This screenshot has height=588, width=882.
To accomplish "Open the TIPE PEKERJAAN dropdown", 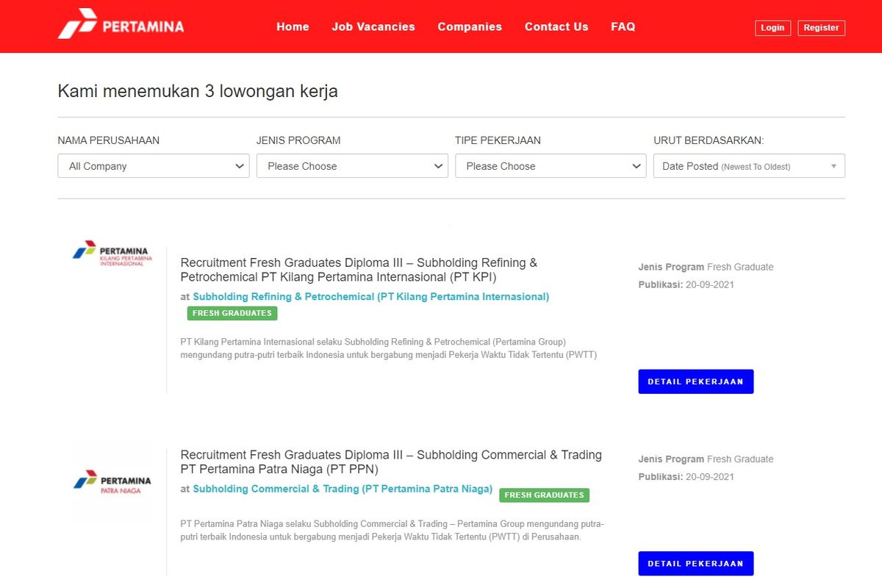I will tap(550, 166).
